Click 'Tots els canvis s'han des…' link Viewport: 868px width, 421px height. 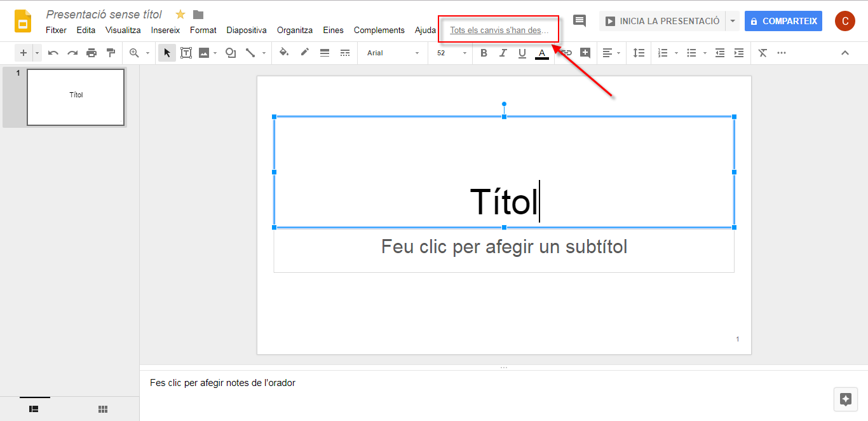pos(499,30)
